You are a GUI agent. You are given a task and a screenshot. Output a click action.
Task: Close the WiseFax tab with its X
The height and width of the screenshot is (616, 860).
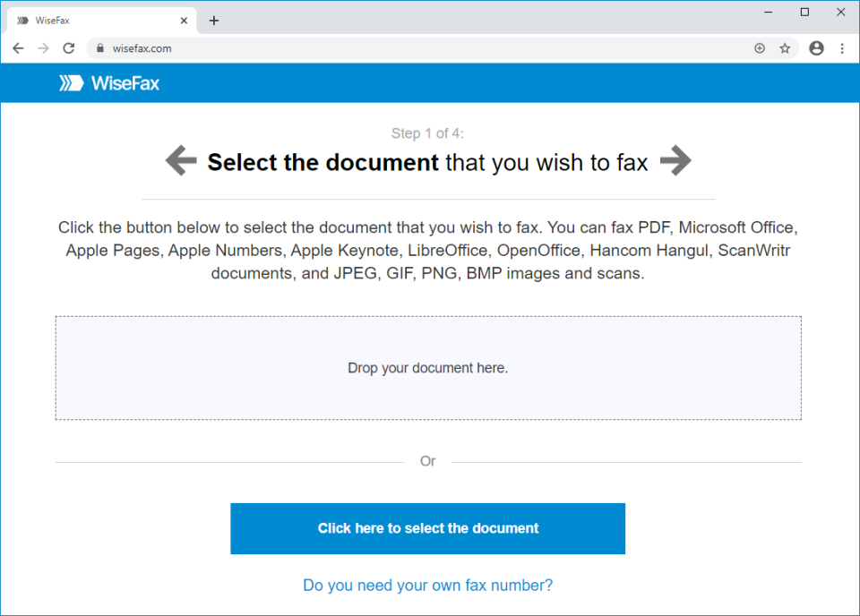184,19
